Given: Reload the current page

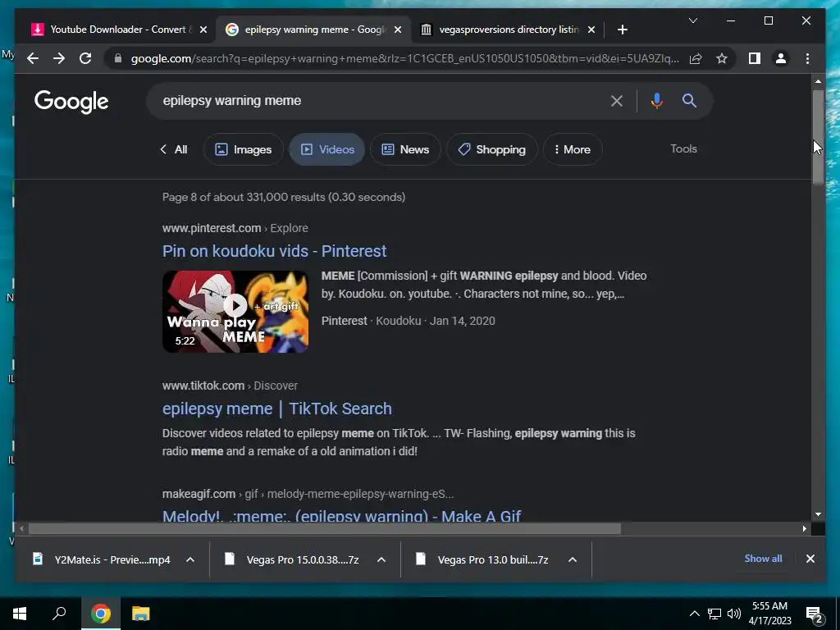Looking at the screenshot, I should 85,58.
